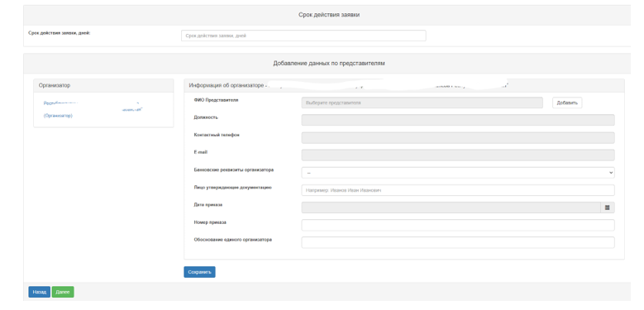The height and width of the screenshot is (310, 644).
Task: Click the Информация об организаторе panel header
Action: (x=404, y=85)
